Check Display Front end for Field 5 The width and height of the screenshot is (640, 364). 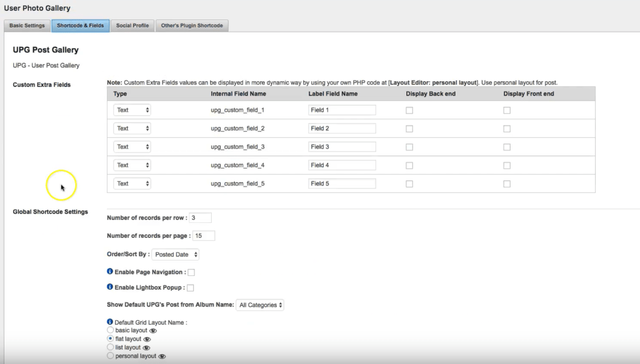click(x=507, y=184)
